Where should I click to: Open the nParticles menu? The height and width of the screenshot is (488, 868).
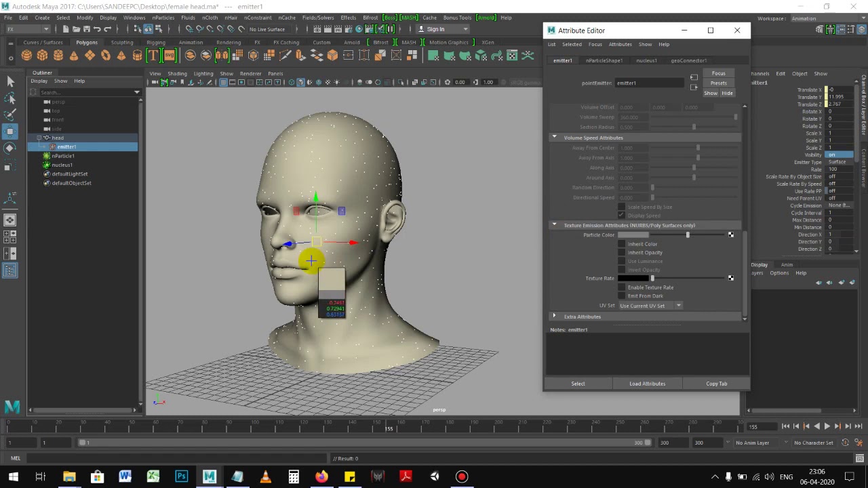coord(163,18)
